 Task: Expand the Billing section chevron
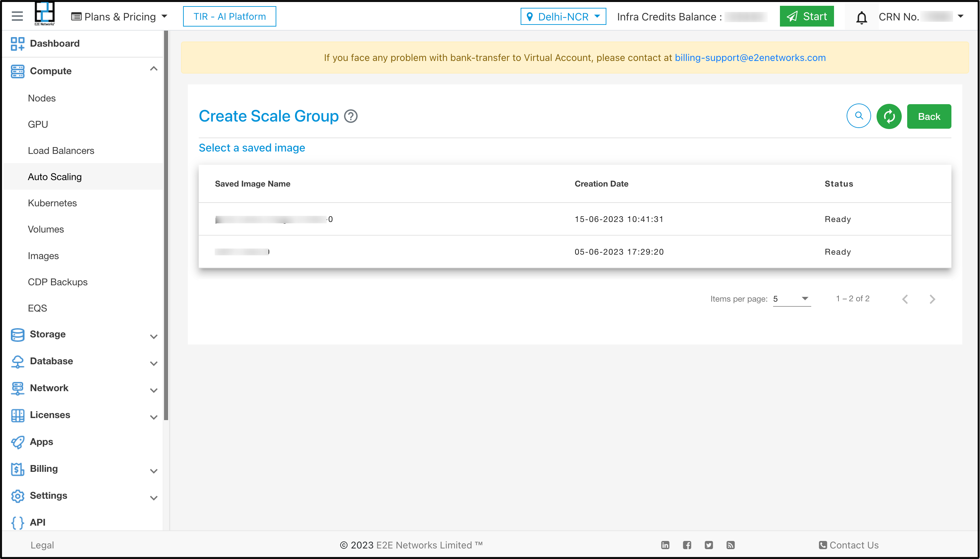click(x=153, y=471)
